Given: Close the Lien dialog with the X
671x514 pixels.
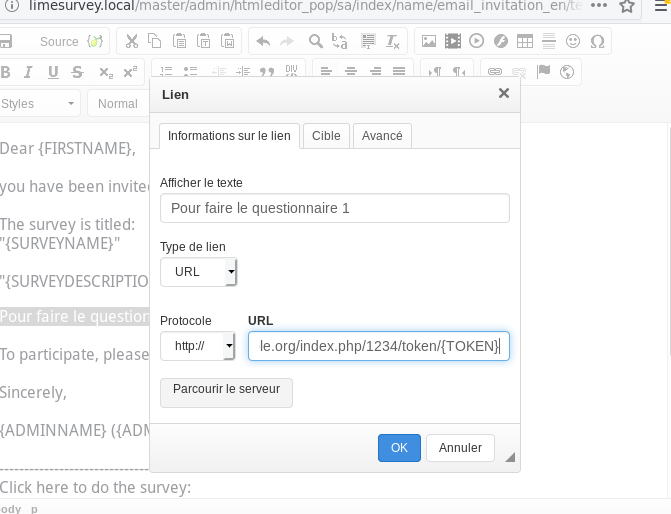Looking at the screenshot, I should [x=504, y=93].
